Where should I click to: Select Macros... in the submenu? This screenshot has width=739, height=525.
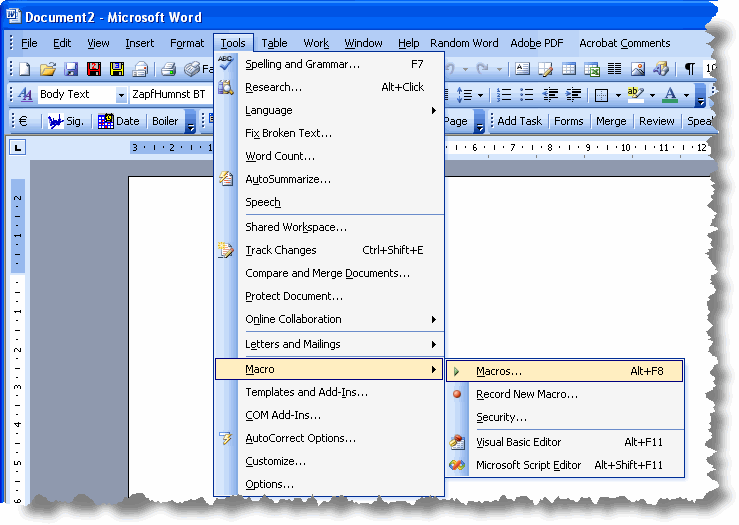point(565,371)
